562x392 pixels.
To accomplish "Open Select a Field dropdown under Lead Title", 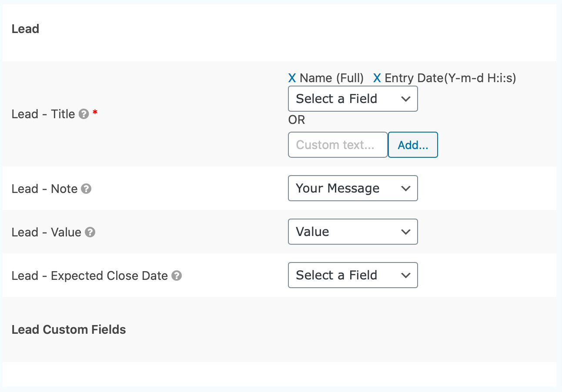I will (353, 99).
